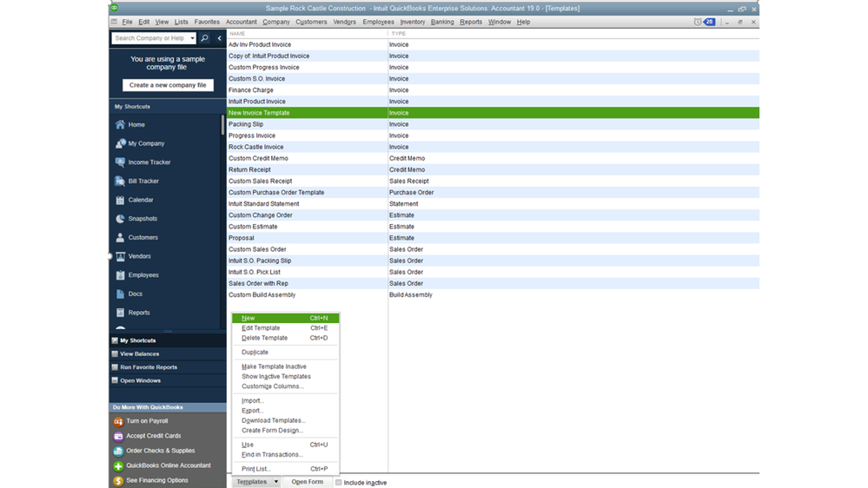Screen dimensions: 868x488
Task: Open the Accountant menu in menu bar
Action: point(241,22)
